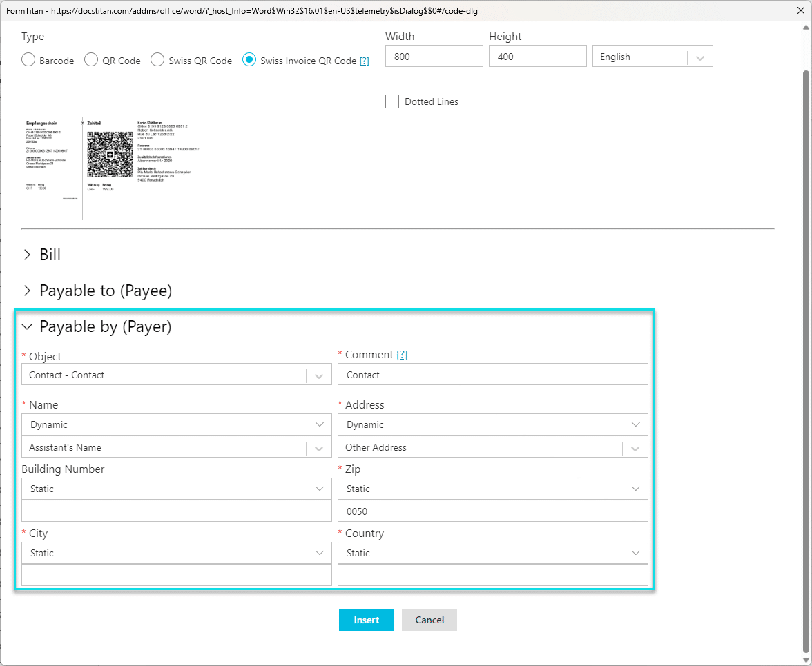Screen dimensions: 812x666
Task: Enable the Dotted Lines checkbox
Action: pos(392,101)
